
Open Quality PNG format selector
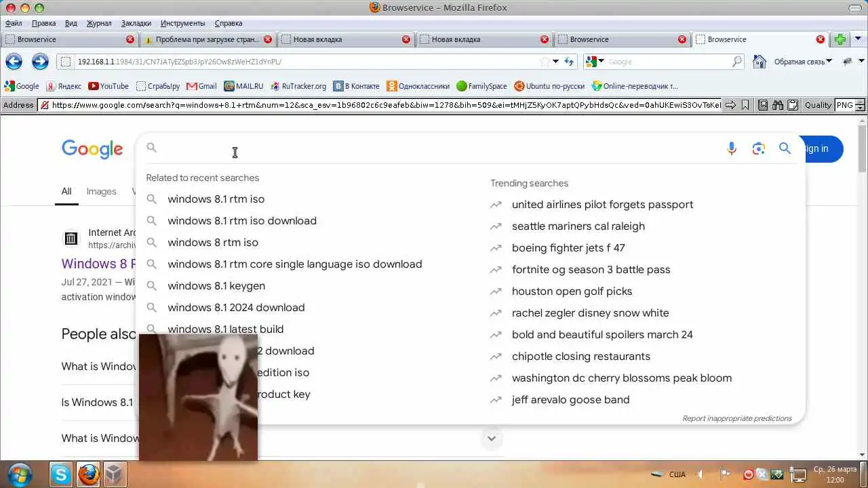coord(850,105)
